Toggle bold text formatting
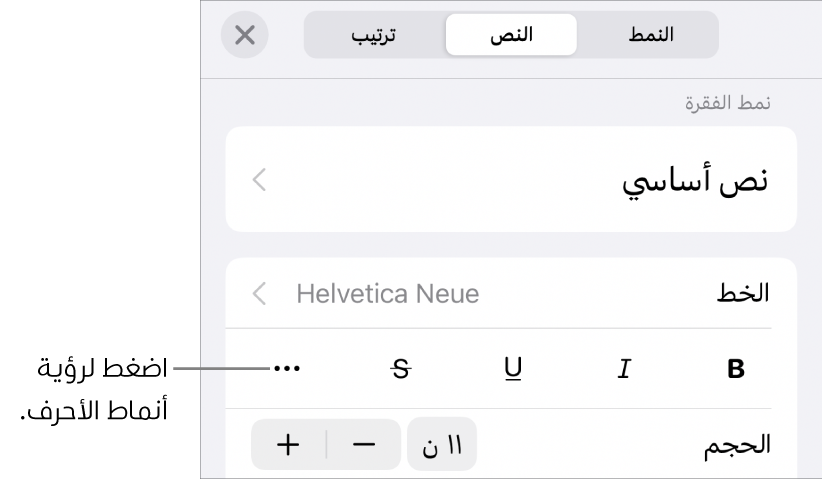 pyautogui.click(x=736, y=369)
